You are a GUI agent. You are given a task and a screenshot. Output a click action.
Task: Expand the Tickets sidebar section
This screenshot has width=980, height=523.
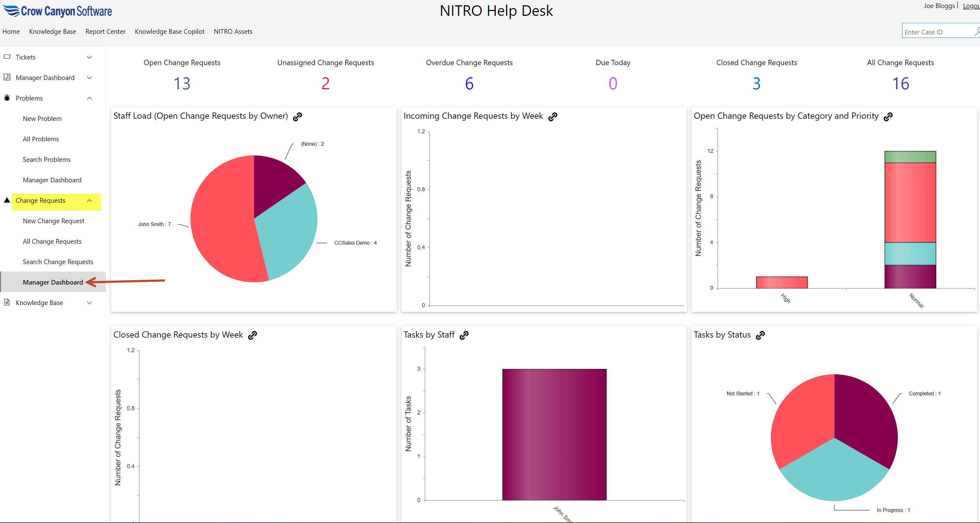89,57
